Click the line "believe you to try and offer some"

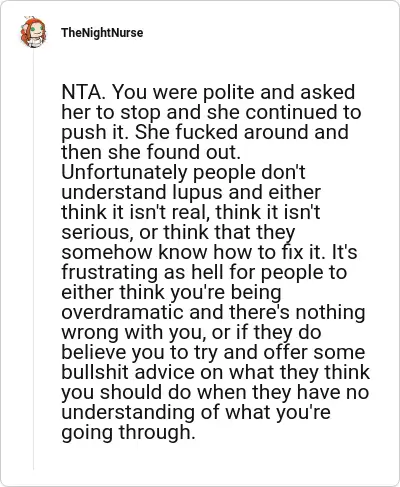(x=213, y=353)
